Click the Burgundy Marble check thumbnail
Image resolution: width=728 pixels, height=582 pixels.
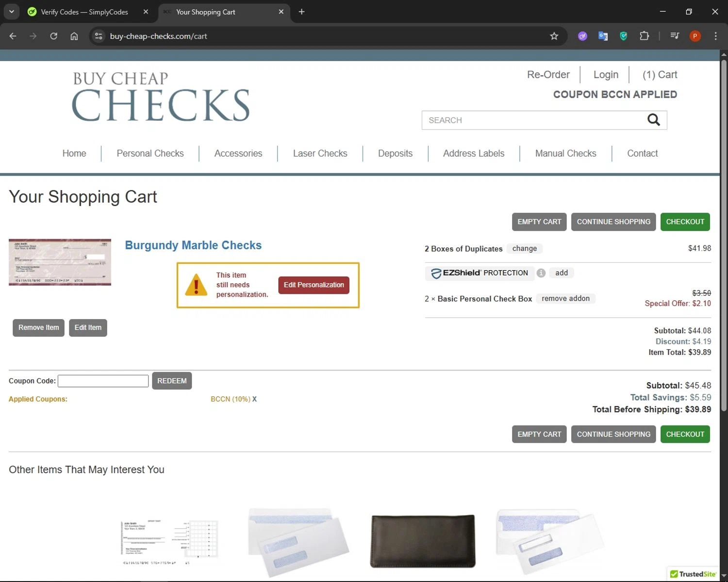(60, 262)
